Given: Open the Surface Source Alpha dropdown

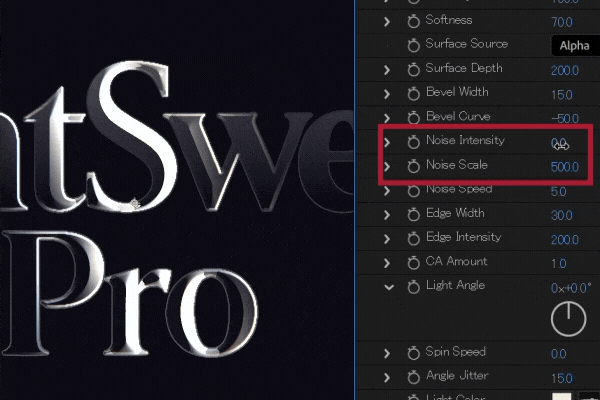Looking at the screenshot, I should pyautogui.click(x=574, y=45).
